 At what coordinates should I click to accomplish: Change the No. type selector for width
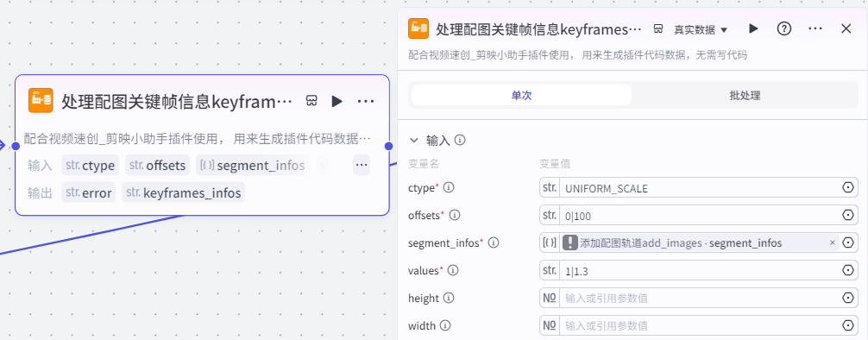pos(550,325)
